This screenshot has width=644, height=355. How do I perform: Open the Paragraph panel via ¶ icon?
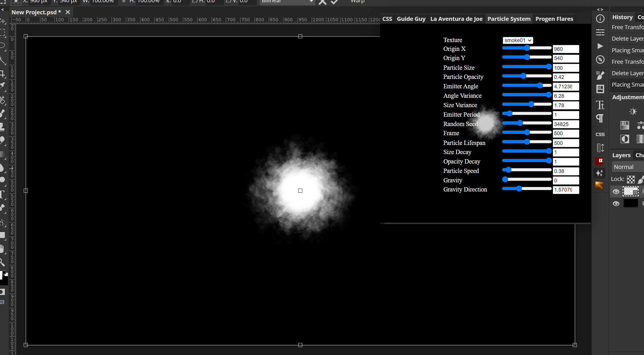[x=600, y=118]
